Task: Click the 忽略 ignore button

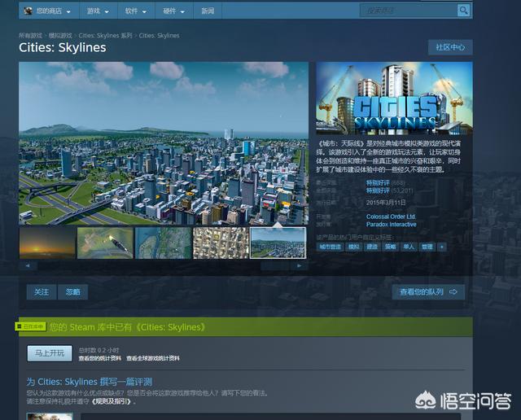Action: (72, 292)
